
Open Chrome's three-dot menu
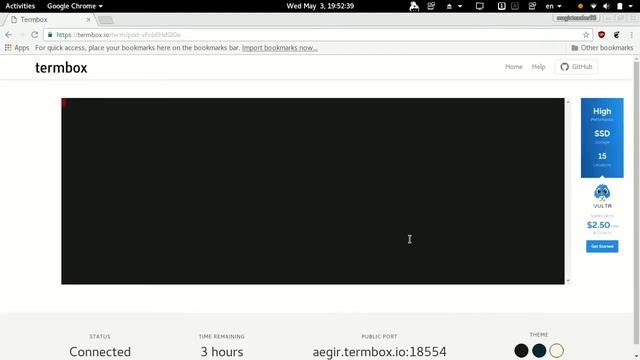pyautogui.click(x=631, y=35)
